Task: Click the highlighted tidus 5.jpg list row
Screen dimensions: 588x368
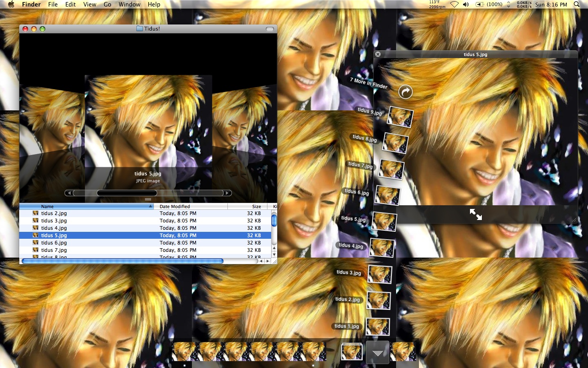Action: pyautogui.click(x=145, y=236)
